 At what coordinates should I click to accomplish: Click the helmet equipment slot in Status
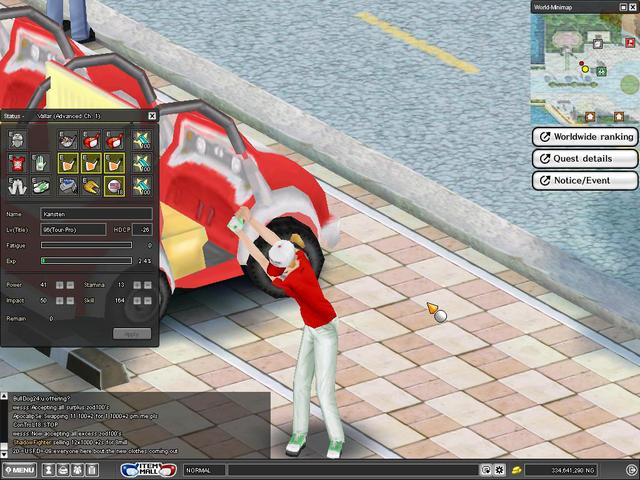[x=16, y=141]
